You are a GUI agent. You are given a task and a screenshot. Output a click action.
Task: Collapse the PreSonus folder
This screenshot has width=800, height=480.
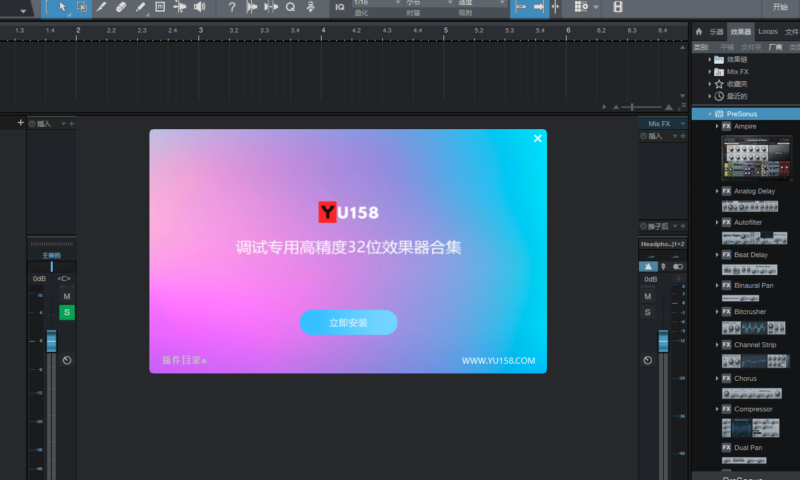708,114
